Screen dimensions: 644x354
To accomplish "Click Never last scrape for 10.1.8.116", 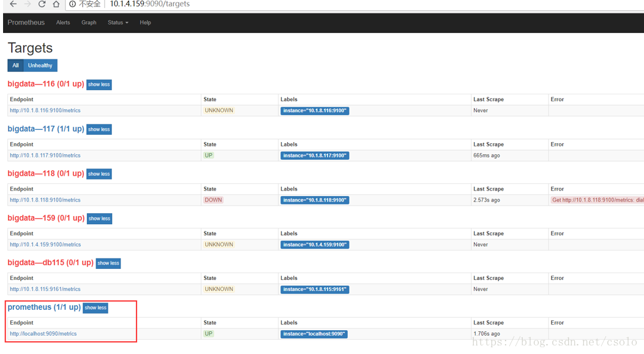I will (481, 110).
